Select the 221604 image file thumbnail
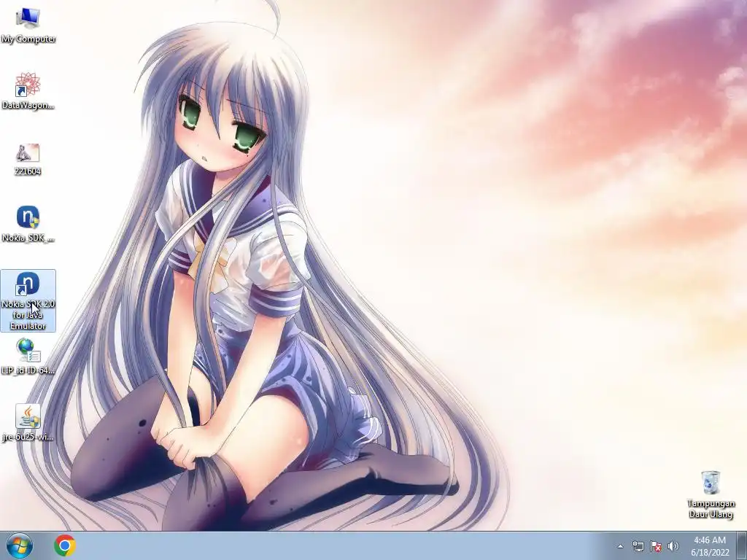Viewport: 747px width, 560px height. pos(28,153)
